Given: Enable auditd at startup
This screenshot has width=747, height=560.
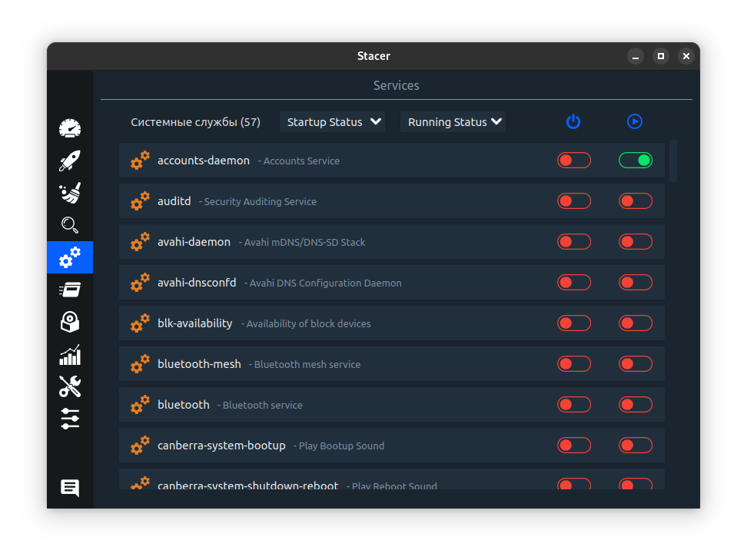Looking at the screenshot, I should coord(574,201).
